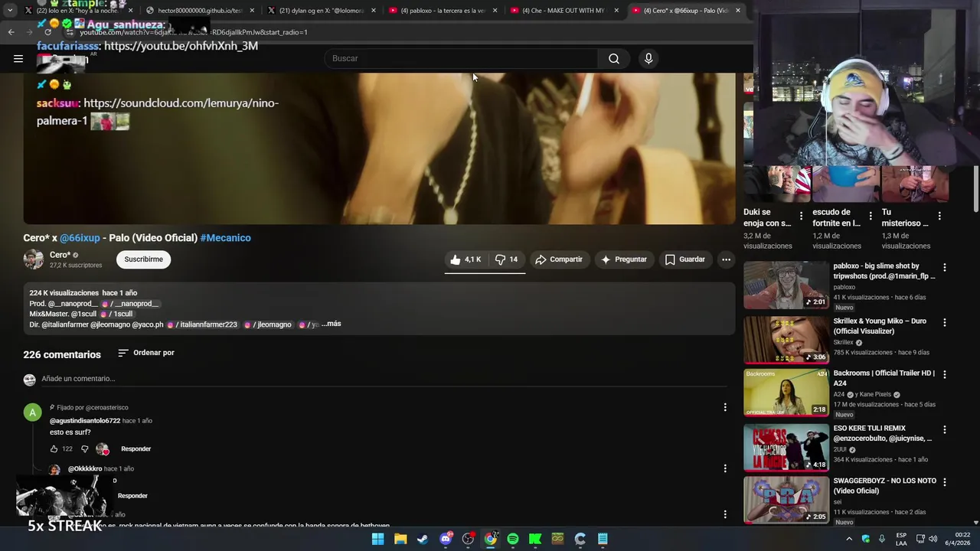
Task: Open options for 'Tu misterioso' short
Action: [x=939, y=217]
